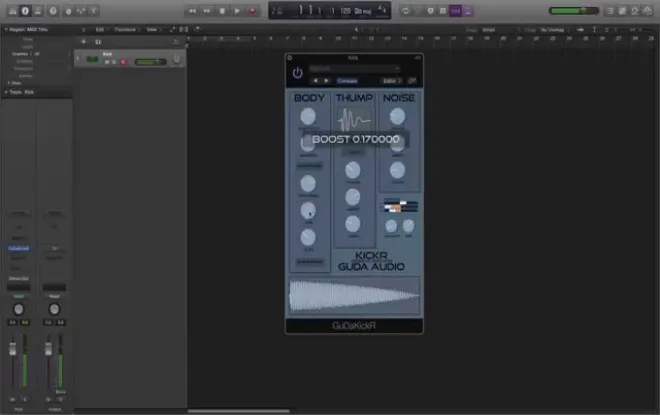Click the THUMP waveform display
Viewport: 660px width, 415px height.
pos(354,120)
